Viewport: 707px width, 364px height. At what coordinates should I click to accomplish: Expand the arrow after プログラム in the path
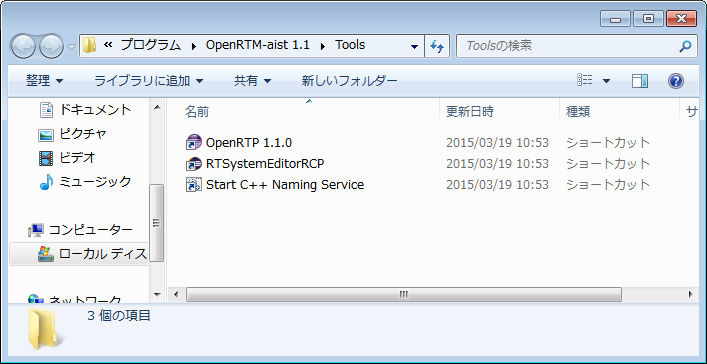194,46
